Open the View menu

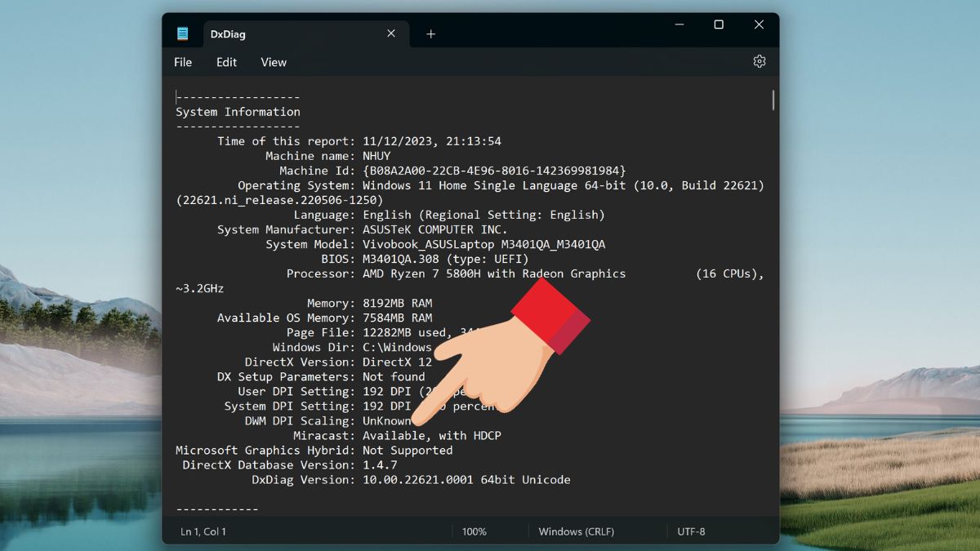(x=274, y=62)
